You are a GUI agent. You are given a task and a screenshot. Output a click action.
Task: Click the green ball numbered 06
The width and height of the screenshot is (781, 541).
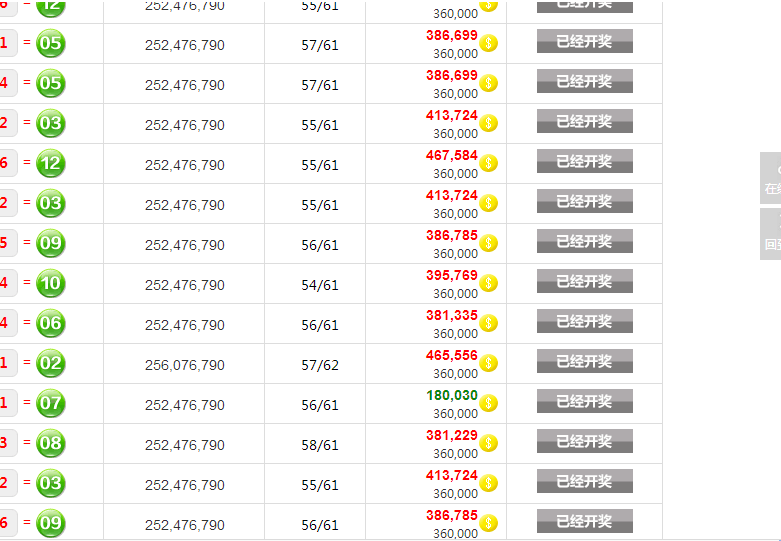[x=50, y=323]
